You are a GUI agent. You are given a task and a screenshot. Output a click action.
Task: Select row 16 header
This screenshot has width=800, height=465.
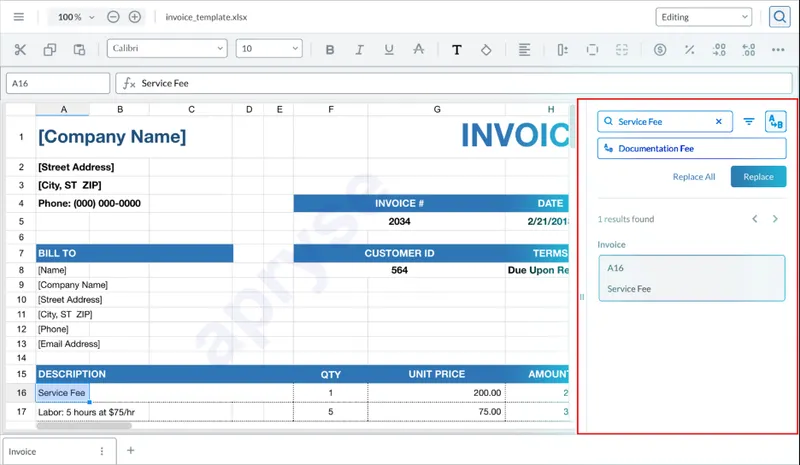point(21,393)
